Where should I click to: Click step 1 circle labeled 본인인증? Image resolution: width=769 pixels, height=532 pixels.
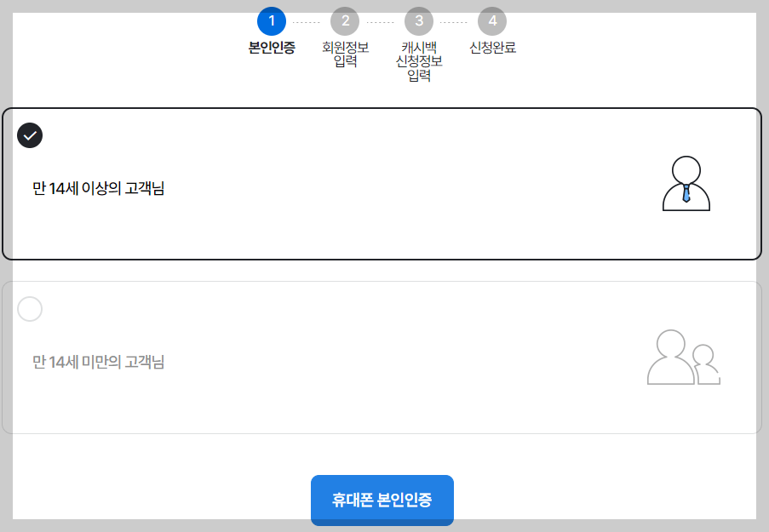click(271, 22)
